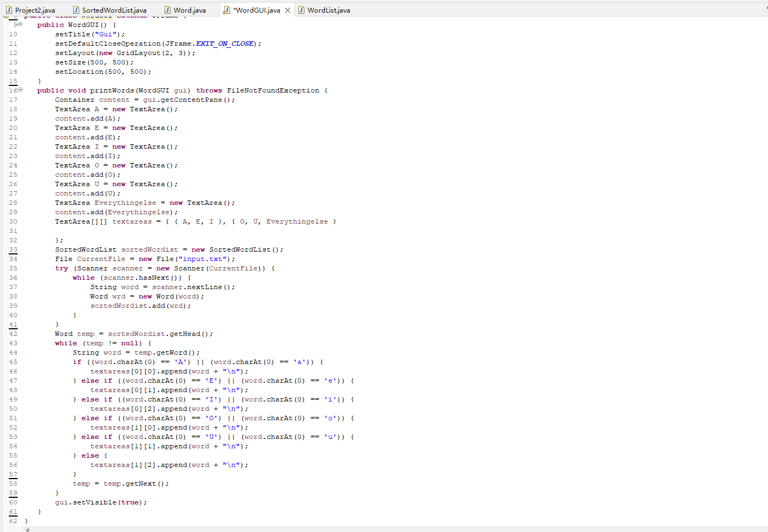This screenshot has height=532, width=768.
Task: Click setLocation on line 14
Action: [x=79, y=72]
